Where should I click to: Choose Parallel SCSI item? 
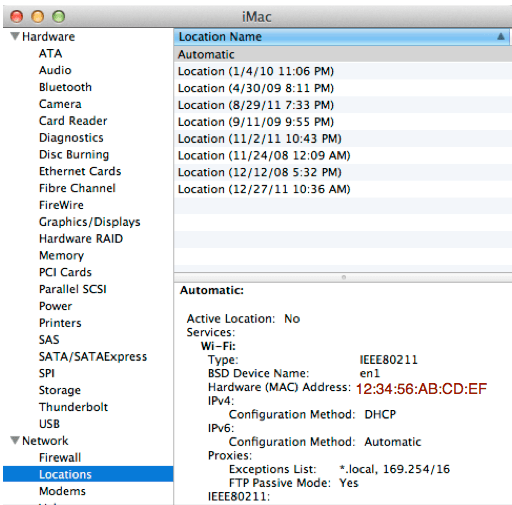pyautogui.click(x=73, y=289)
